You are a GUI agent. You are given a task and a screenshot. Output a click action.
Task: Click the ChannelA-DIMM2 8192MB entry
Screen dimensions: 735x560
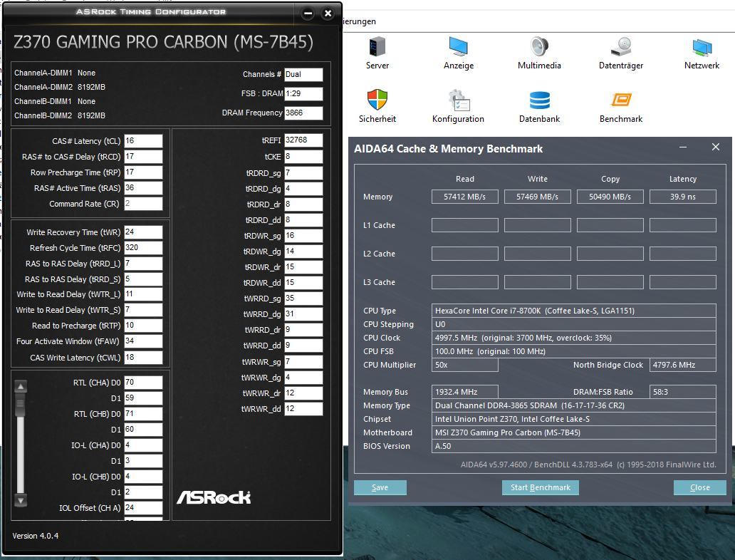[60, 87]
